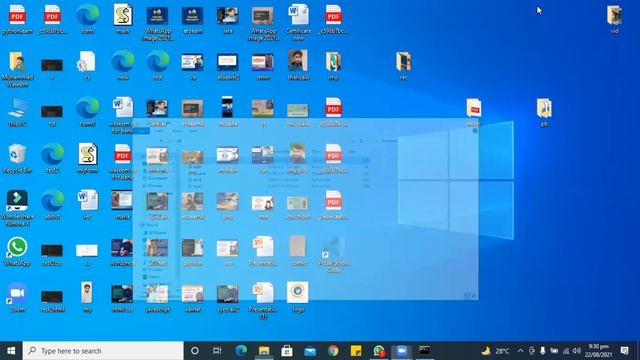This screenshot has height=360, width=640.
Task: Select the rec folder on desktop
Action: [403, 65]
